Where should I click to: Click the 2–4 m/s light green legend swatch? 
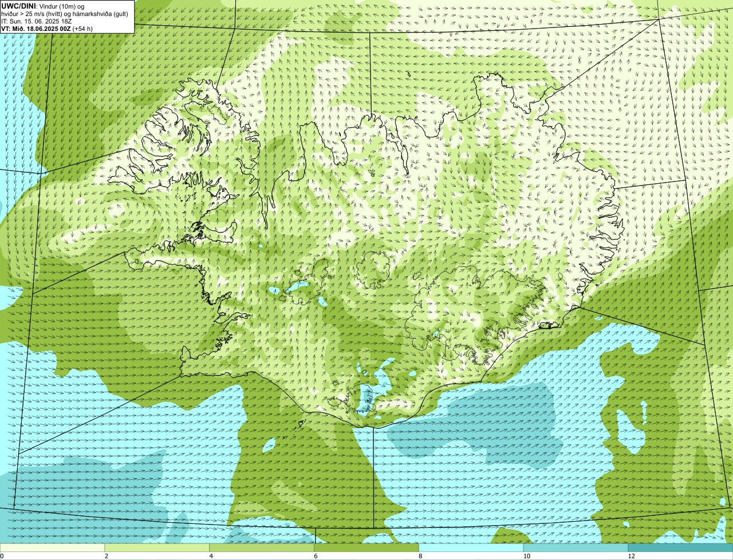[157, 547]
